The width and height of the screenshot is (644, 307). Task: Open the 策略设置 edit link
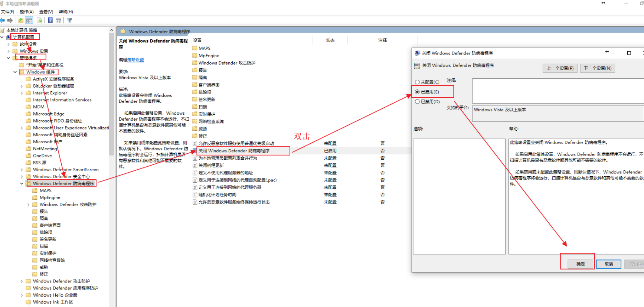[x=135, y=60]
